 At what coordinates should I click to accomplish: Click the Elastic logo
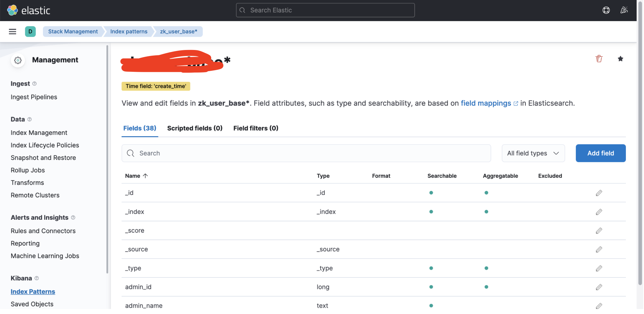(x=29, y=10)
